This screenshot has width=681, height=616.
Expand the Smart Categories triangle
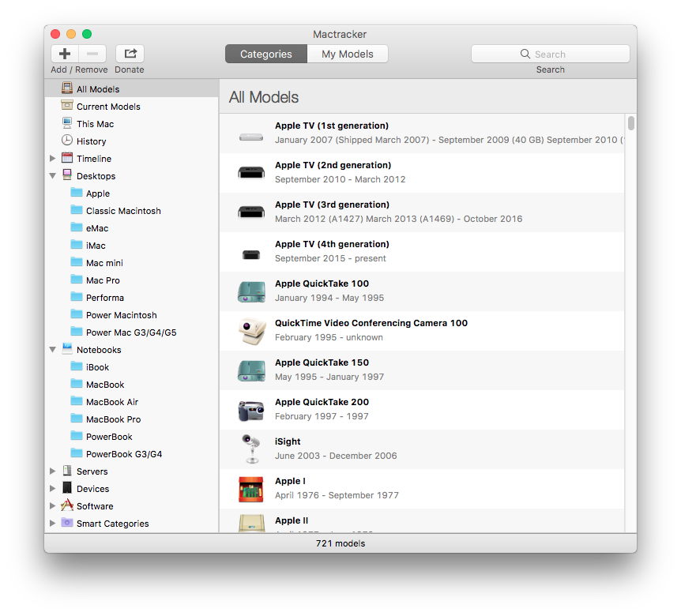click(x=53, y=524)
